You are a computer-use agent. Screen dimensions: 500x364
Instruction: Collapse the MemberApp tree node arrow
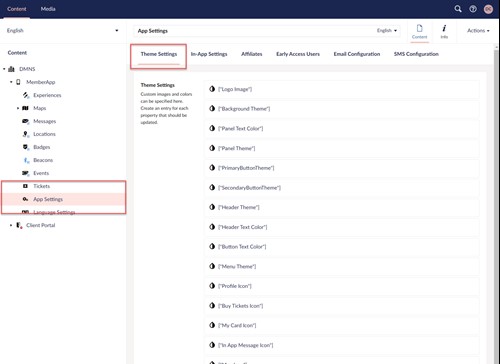pyautogui.click(x=11, y=82)
